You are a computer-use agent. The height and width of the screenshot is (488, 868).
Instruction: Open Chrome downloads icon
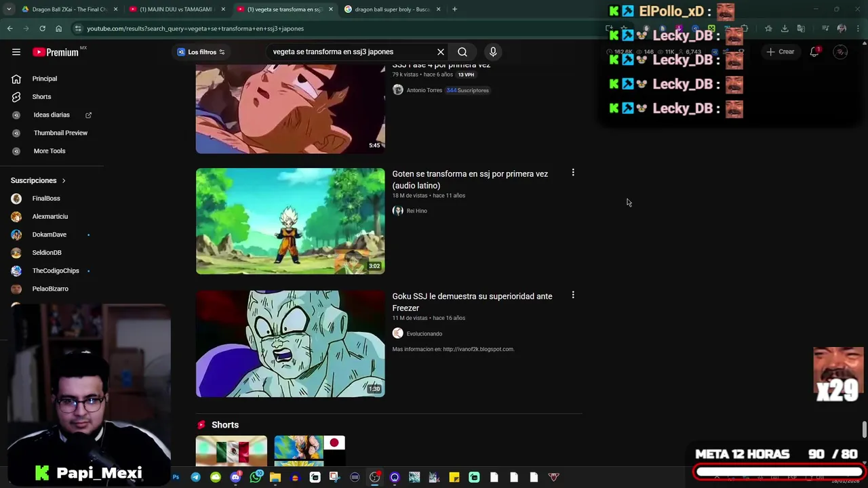point(785,28)
